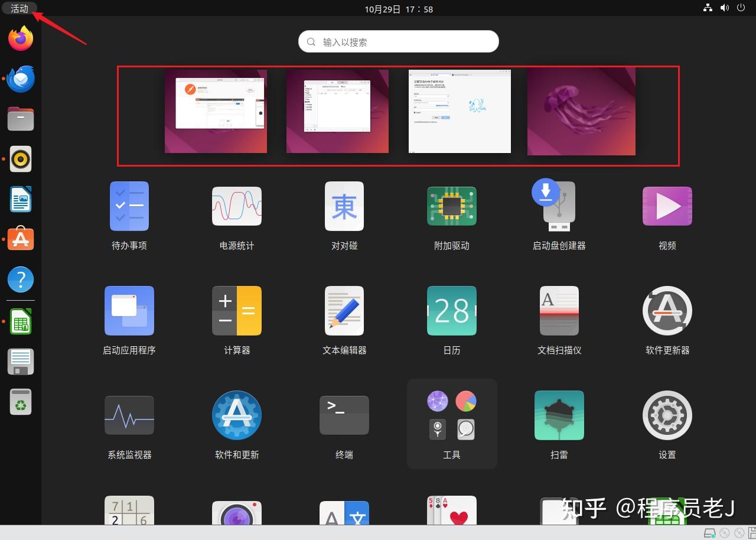Focus the 输入以搜索 search field
Screen dimensions: 756x540
pos(399,41)
